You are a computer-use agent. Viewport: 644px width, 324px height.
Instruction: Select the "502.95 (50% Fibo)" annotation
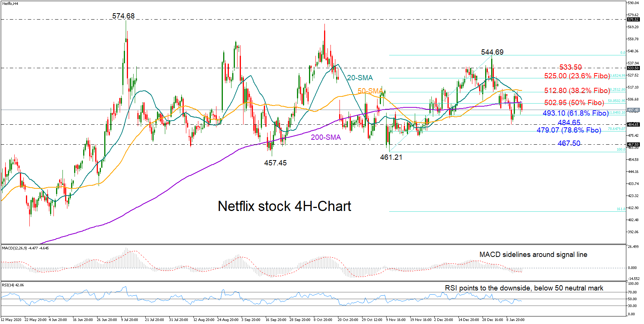[574, 102]
